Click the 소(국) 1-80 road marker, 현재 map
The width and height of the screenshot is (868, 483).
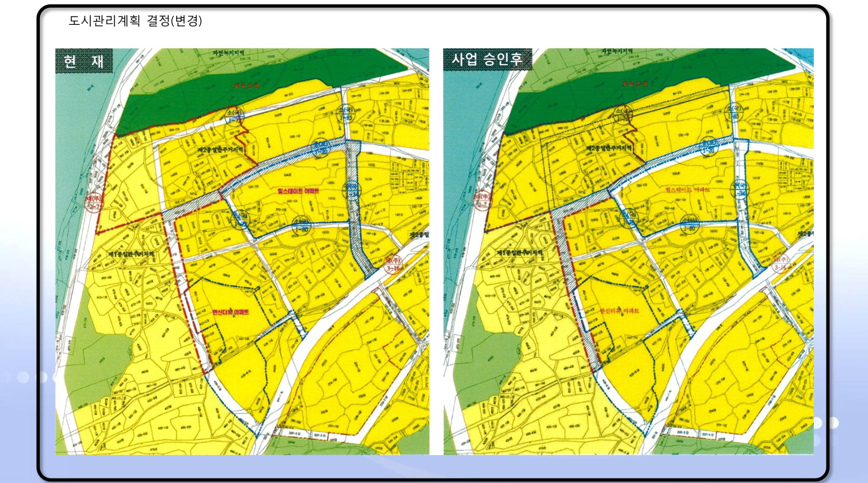[x=301, y=225]
